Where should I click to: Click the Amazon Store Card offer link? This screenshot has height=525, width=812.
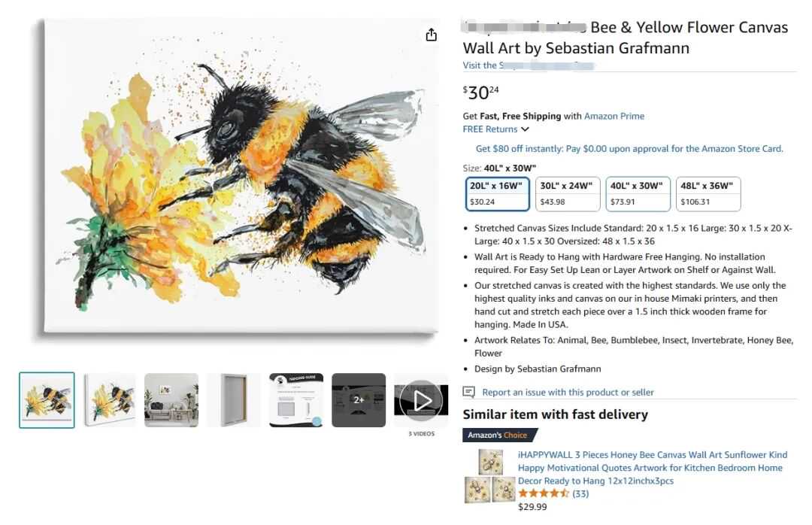pos(629,149)
